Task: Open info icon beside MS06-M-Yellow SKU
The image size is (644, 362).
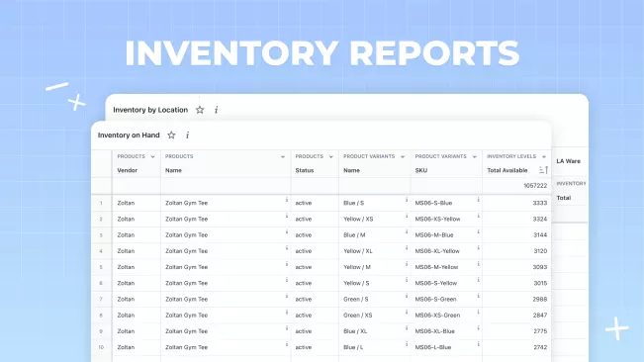Action: [478, 264]
